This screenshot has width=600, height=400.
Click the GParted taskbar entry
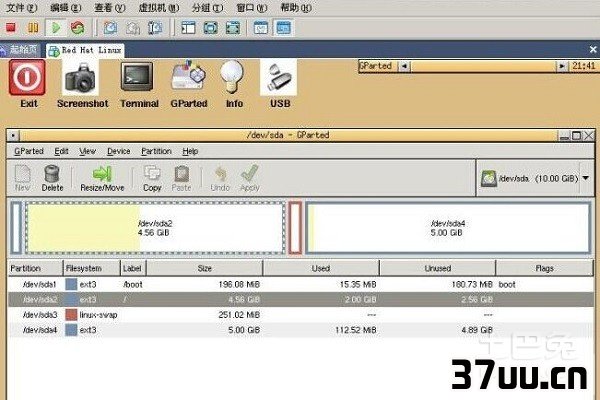(x=376, y=66)
